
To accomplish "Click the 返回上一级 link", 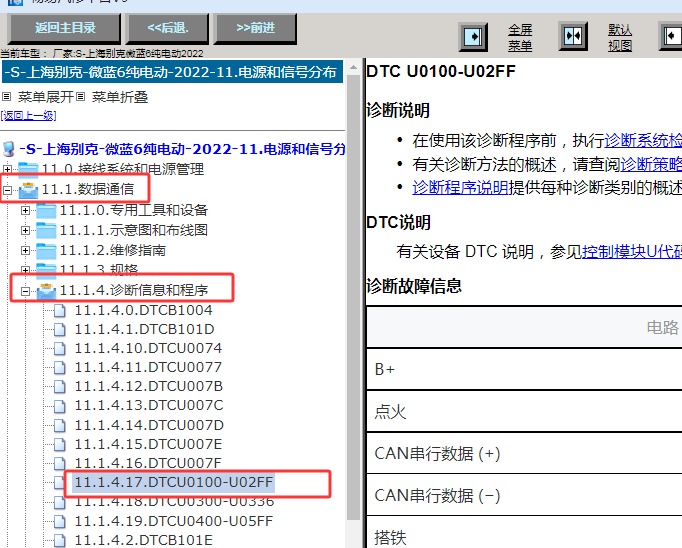I will 28,115.
